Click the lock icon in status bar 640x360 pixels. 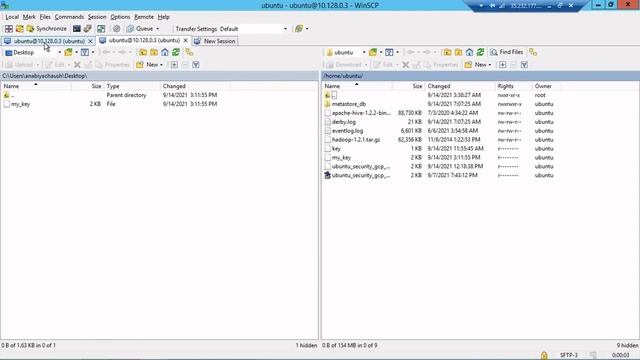pyautogui.click(x=544, y=355)
